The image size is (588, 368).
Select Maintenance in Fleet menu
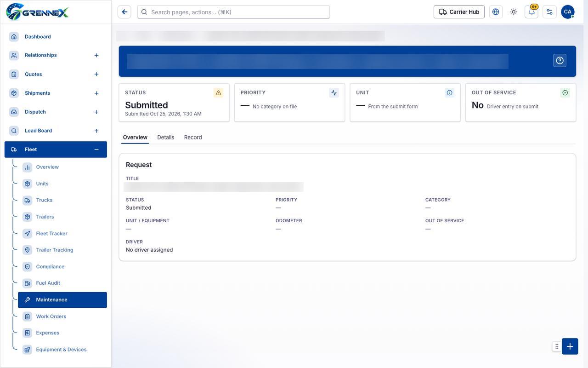[x=62, y=300]
